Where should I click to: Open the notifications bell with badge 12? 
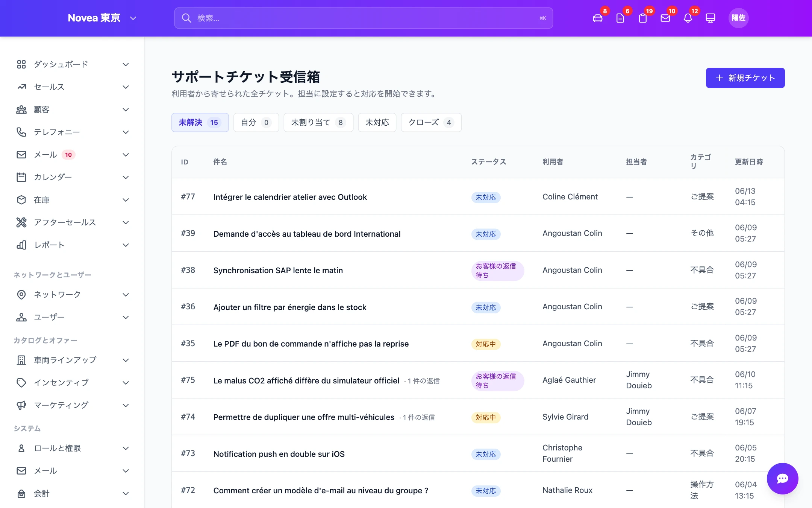(x=688, y=18)
